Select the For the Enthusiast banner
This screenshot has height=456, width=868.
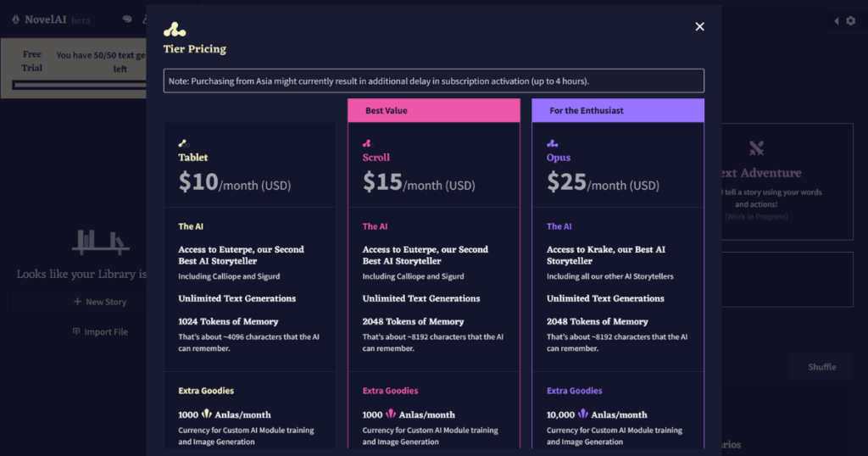pyautogui.click(x=618, y=110)
